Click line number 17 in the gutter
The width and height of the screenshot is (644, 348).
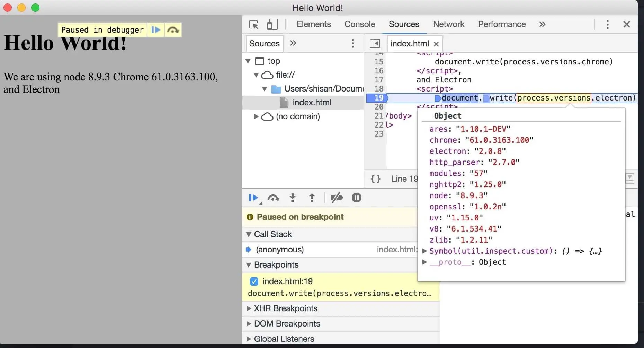point(379,80)
